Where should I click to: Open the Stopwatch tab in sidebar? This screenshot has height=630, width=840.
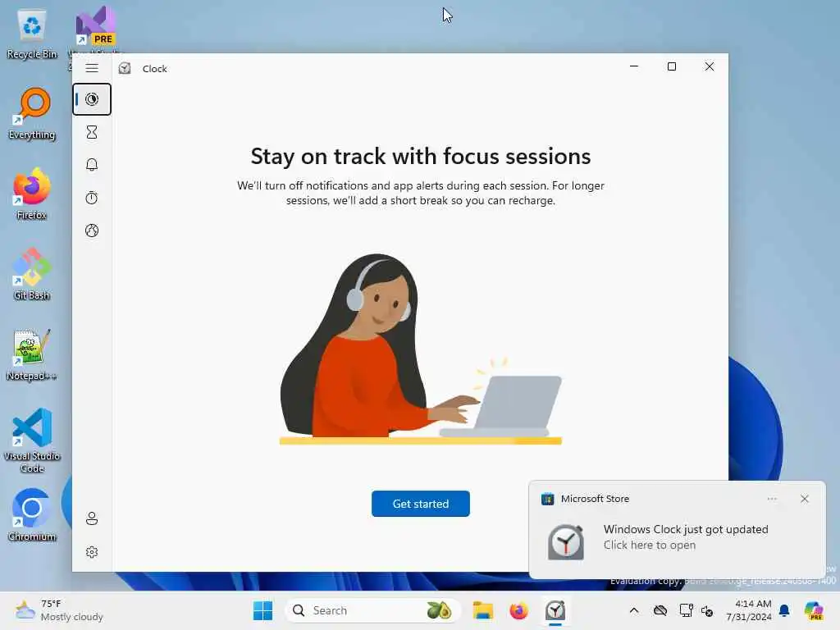click(92, 198)
